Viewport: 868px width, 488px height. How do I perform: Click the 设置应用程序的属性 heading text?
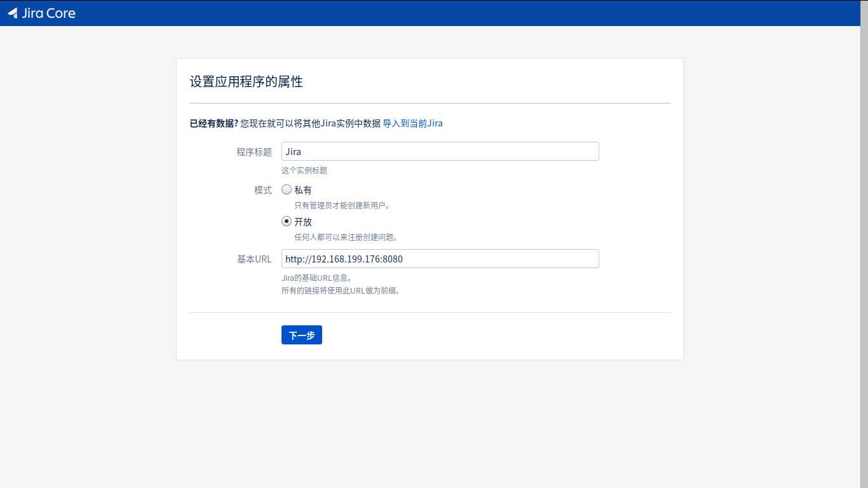pyautogui.click(x=246, y=82)
